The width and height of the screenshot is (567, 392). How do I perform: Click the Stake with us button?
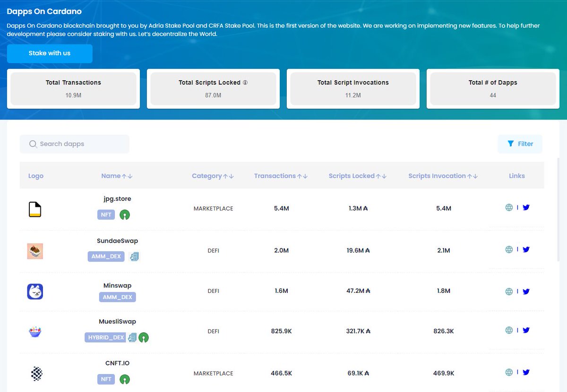point(49,53)
